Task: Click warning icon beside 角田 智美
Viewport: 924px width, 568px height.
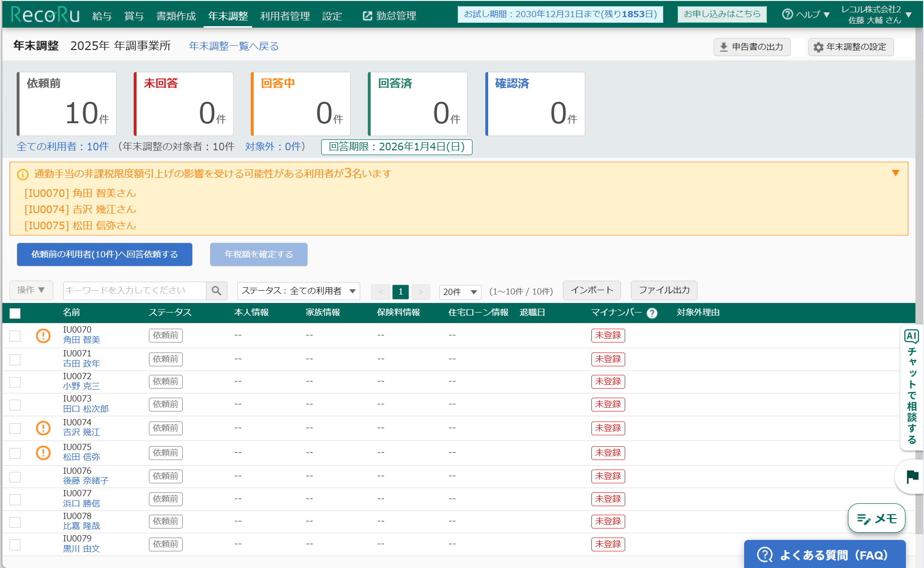Action: coord(43,335)
